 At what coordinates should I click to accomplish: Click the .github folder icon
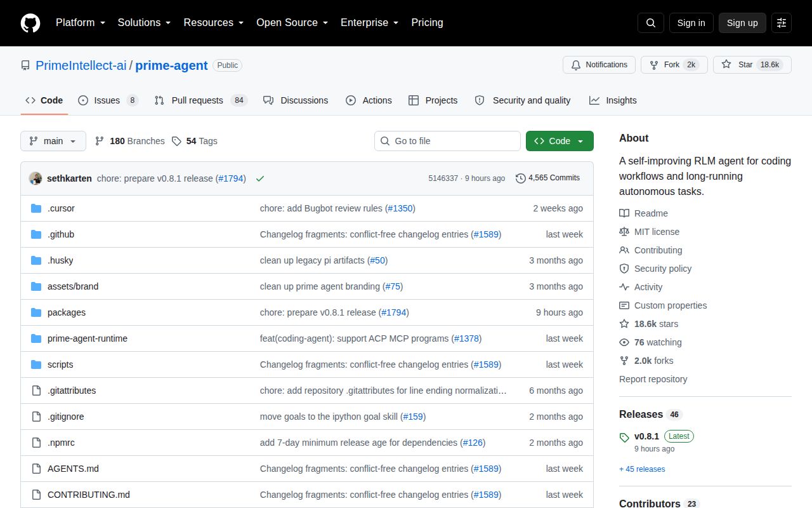click(x=36, y=234)
